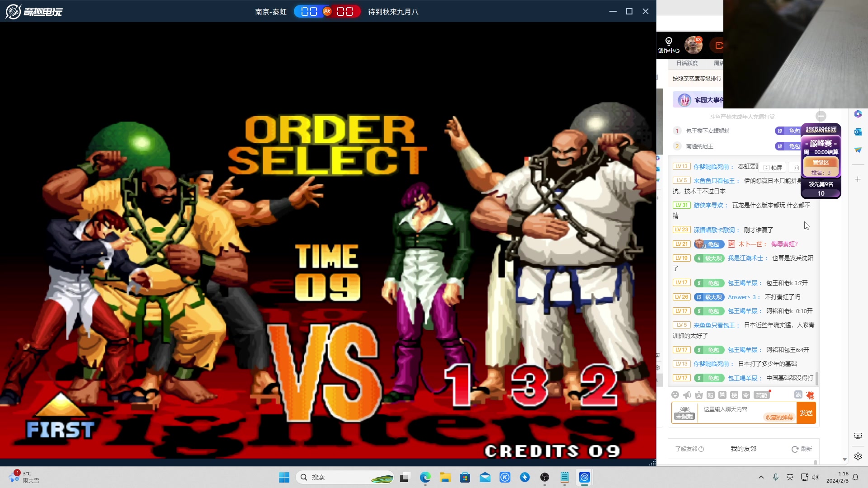Click the 奇趣电玩 logo in title bar
Viewport: 868px width, 488px height.
34,11
